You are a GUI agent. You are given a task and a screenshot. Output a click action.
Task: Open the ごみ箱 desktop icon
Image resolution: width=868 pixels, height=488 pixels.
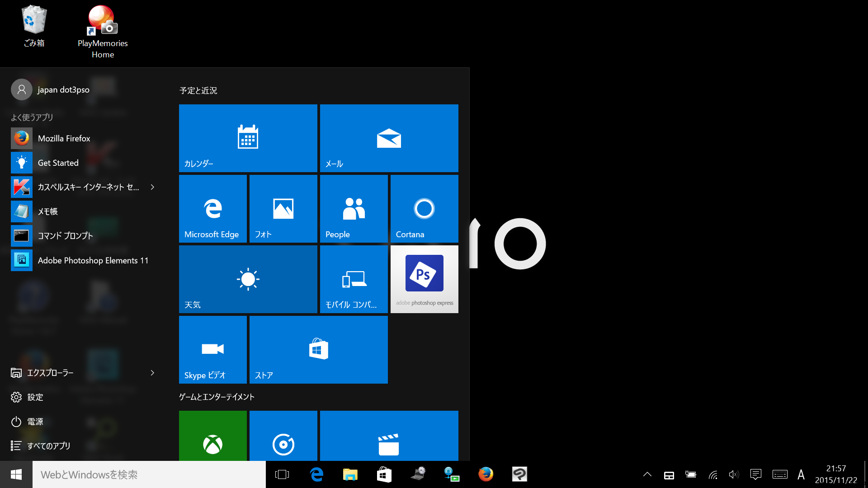(34, 26)
